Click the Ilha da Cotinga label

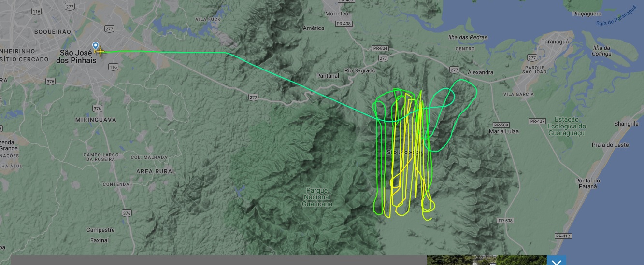[x=601, y=51]
